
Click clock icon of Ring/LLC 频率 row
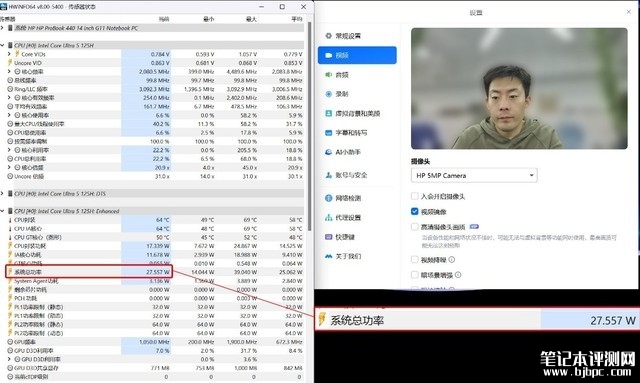pyautogui.click(x=10, y=89)
